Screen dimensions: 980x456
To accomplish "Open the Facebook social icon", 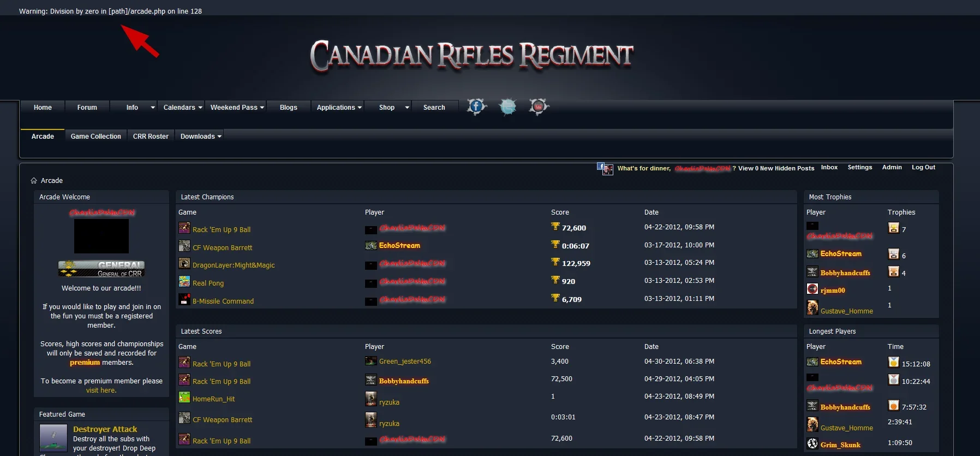I will (476, 106).
